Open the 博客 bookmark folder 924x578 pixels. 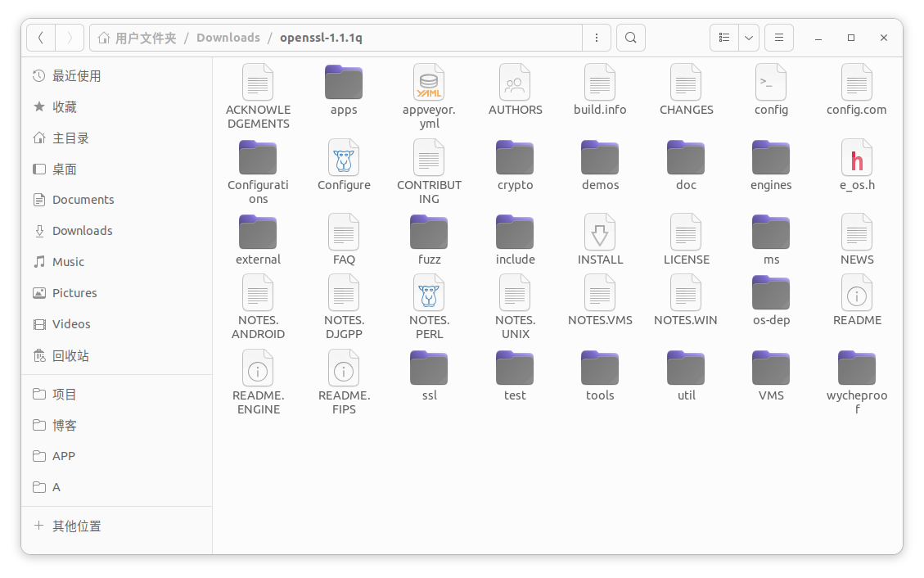pyautogui.click(x=117, y=426)
